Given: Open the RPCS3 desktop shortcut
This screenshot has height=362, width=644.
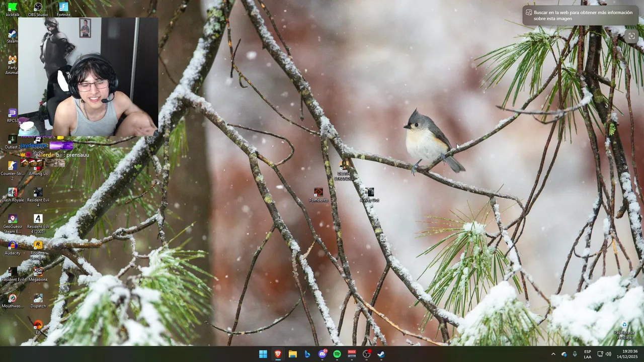Looking at the screenshot, I should 12,115.
